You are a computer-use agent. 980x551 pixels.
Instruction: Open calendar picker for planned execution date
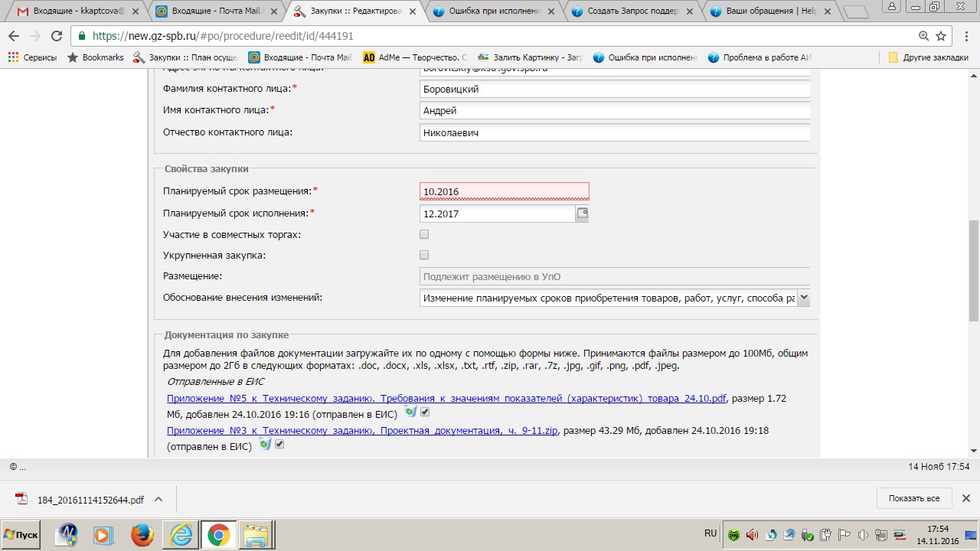[583, 214]
